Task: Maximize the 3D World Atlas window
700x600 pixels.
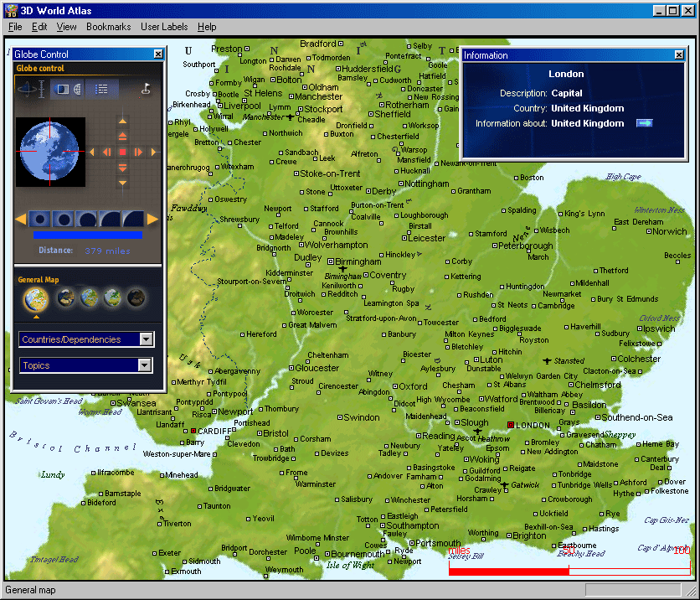Action: point(672,10)
